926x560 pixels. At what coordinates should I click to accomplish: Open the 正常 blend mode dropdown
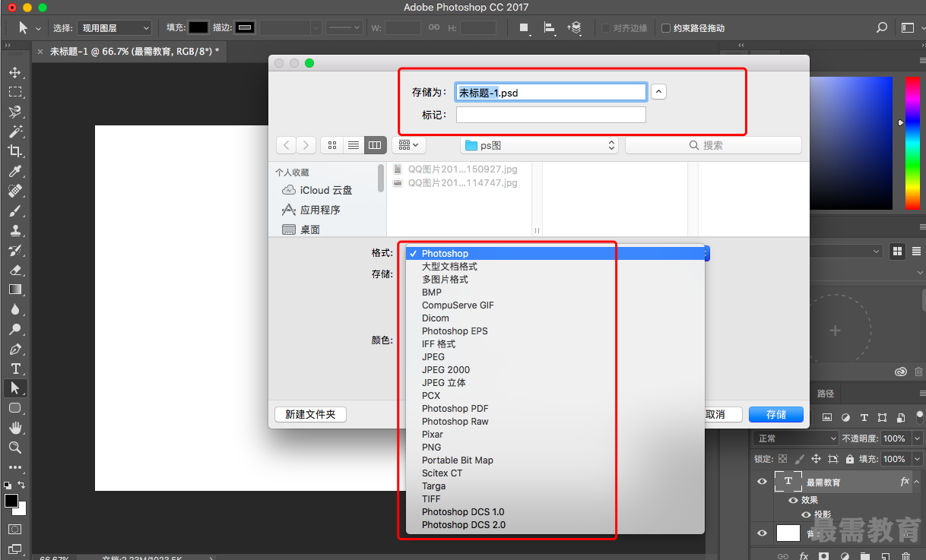pos(795,439)
